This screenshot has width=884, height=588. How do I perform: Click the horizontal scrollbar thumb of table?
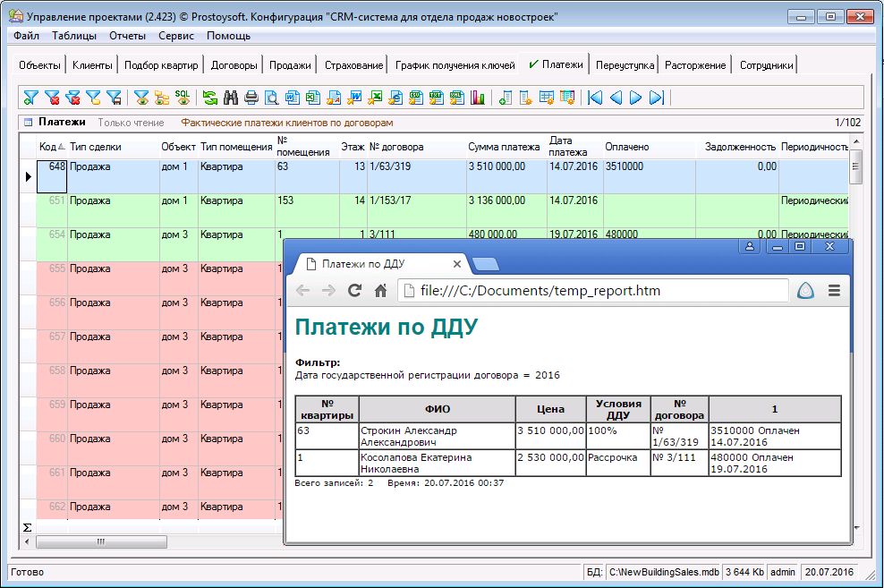pyautogui.click(x=101, y=541)
